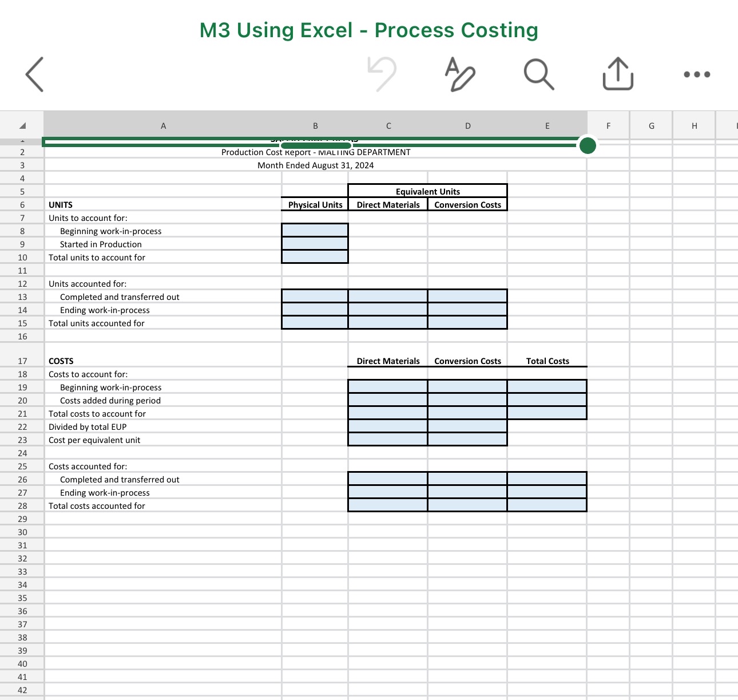The height and width of the screenshot is (700, 738).
Task: Select column E header
Action: coord(547,125)
